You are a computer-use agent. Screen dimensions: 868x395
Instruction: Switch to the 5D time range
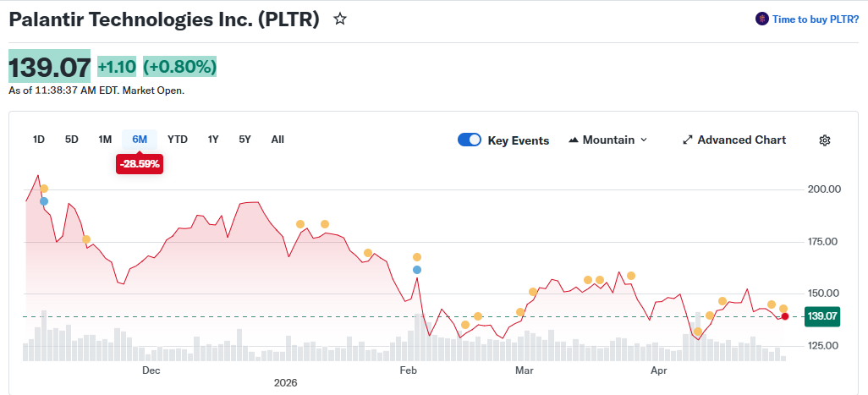tap(72, 140)
